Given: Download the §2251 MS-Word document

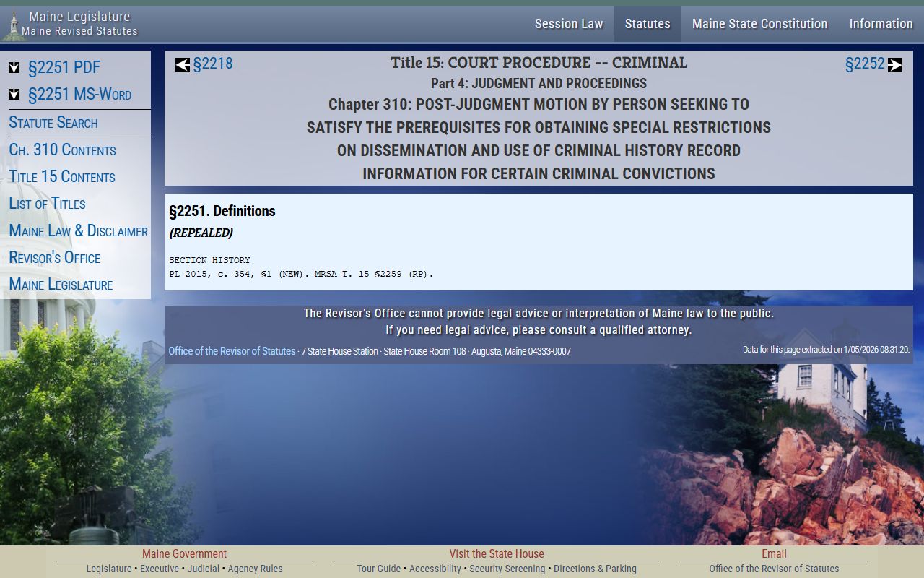Looking at the screenshot, I should coord(79,94).
